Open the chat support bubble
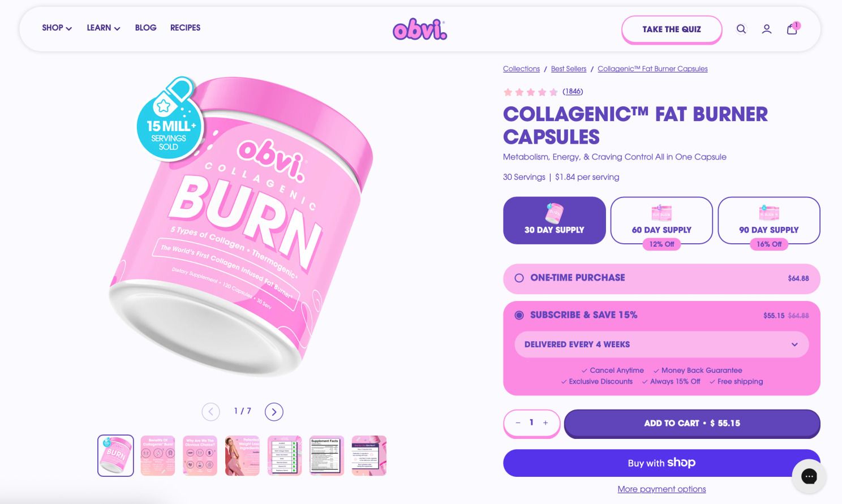842x504 pixels. point(809,476)
